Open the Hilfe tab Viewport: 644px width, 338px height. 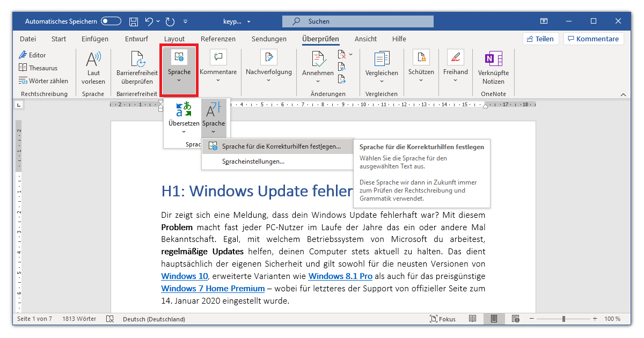pos(399,39)
